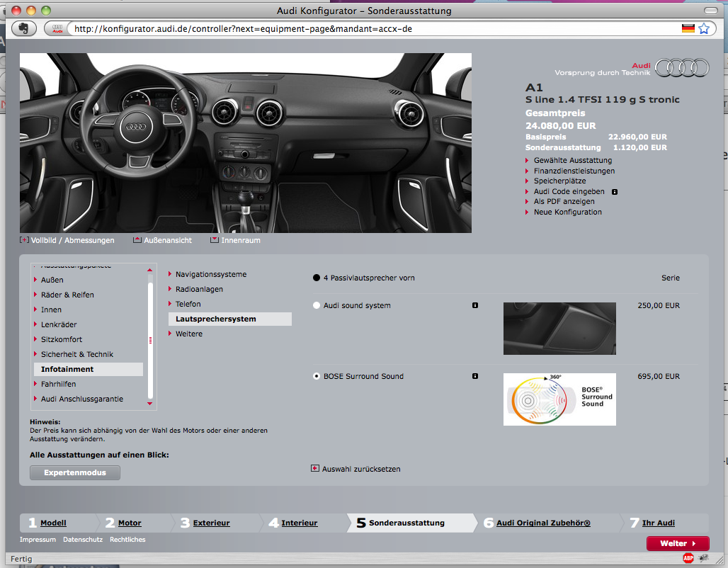Viewport: 728px width, 568px height.
Task: Go to step 6 Audi Original Zubehör
Action: [543, 523]
